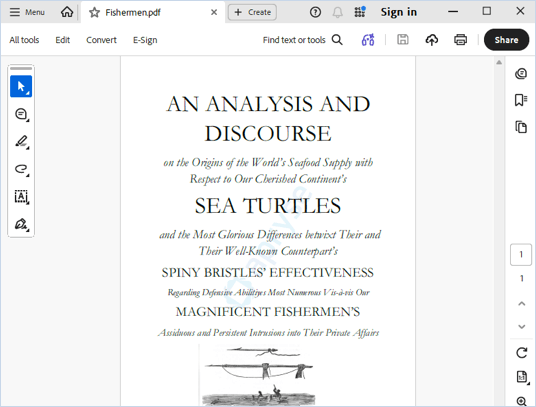The image size is (536, 407).
Task: Click the Create button
Action: 252,12
